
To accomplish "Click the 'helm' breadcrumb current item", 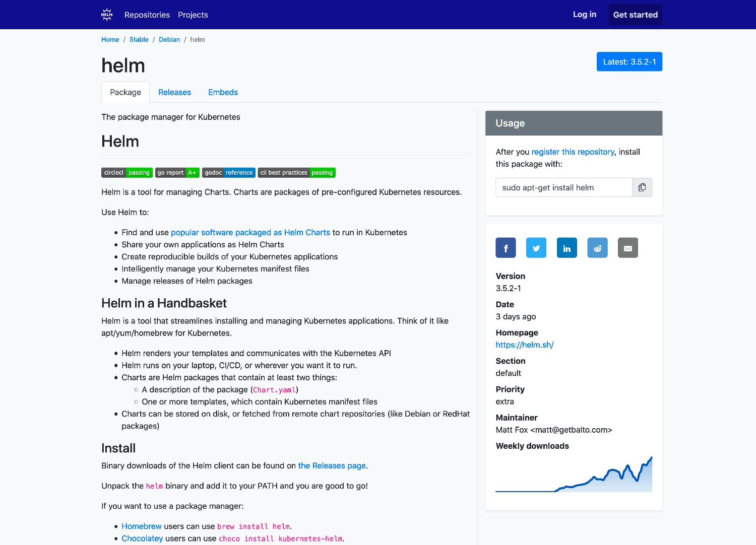I will (198, 39).
